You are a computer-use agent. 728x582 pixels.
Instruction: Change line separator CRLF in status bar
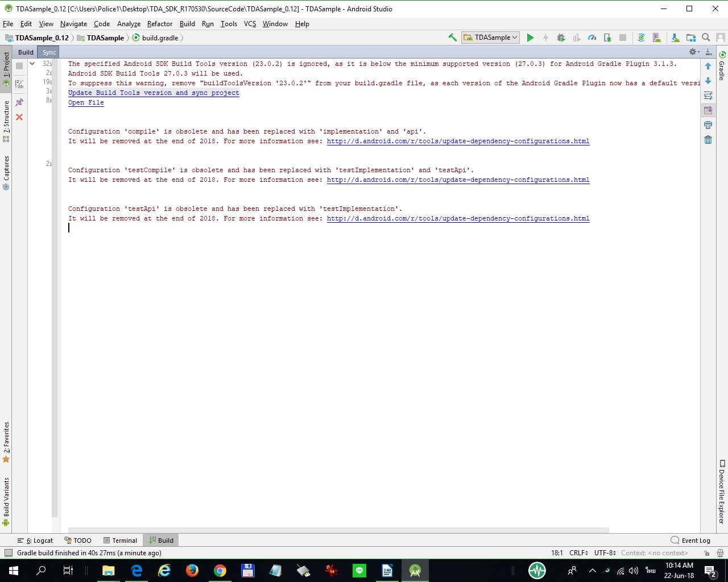(578, 553)
